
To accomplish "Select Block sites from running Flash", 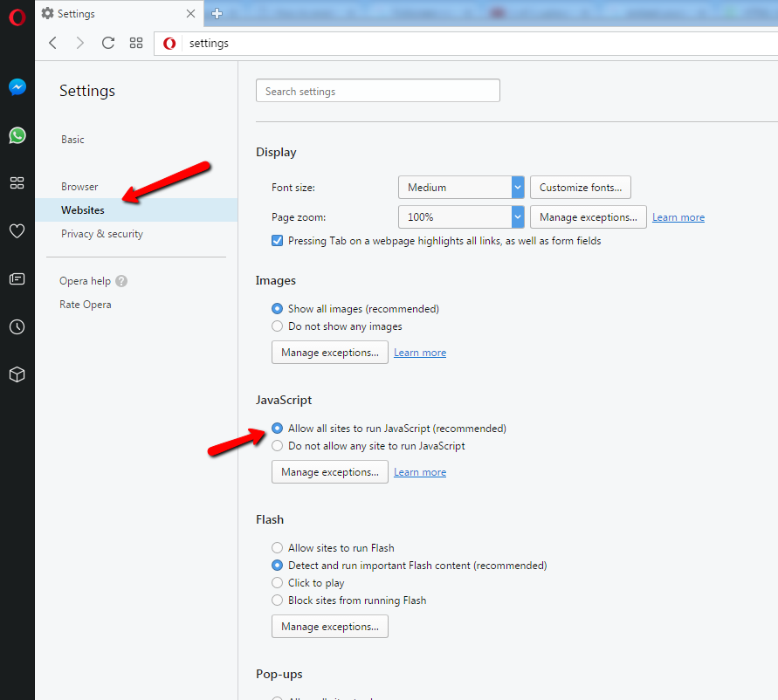I will coord(278,600).
